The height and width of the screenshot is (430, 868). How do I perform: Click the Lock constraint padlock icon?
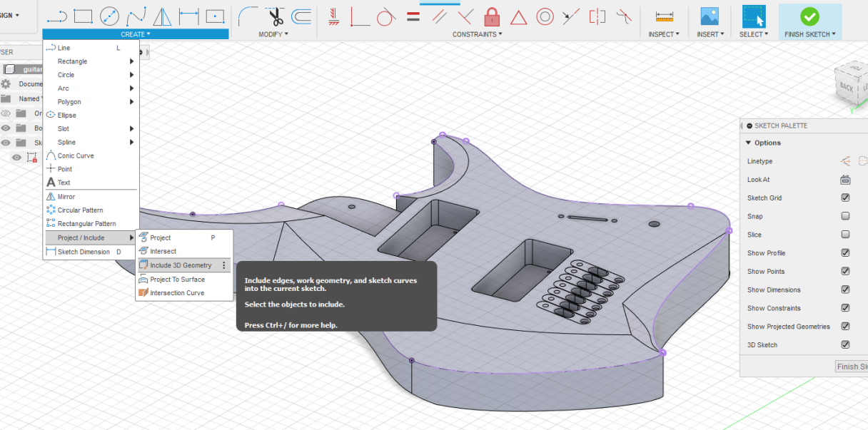[492, 16]
